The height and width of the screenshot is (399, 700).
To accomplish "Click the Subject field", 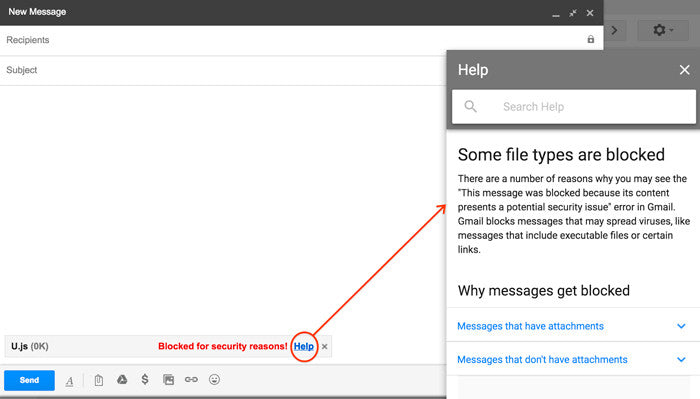I will tap(223, 70).
